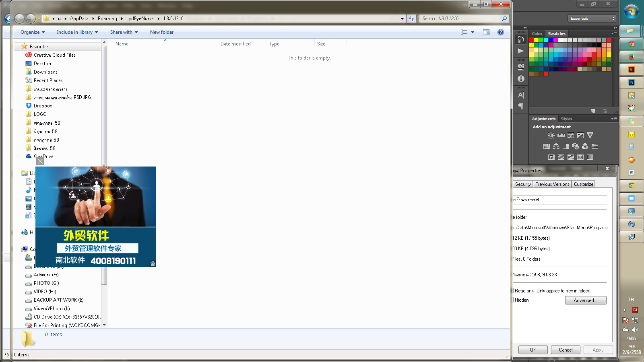Add a Color Lookup adjustment
The height and width of the screenshot is (362, 644).
594,146
